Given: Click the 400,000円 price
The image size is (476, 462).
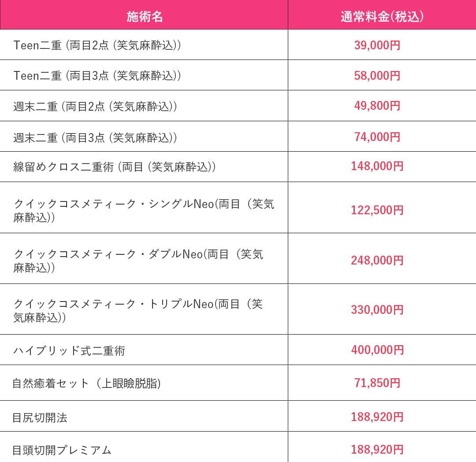Looking at the screenshot, I should coord(377,350).
